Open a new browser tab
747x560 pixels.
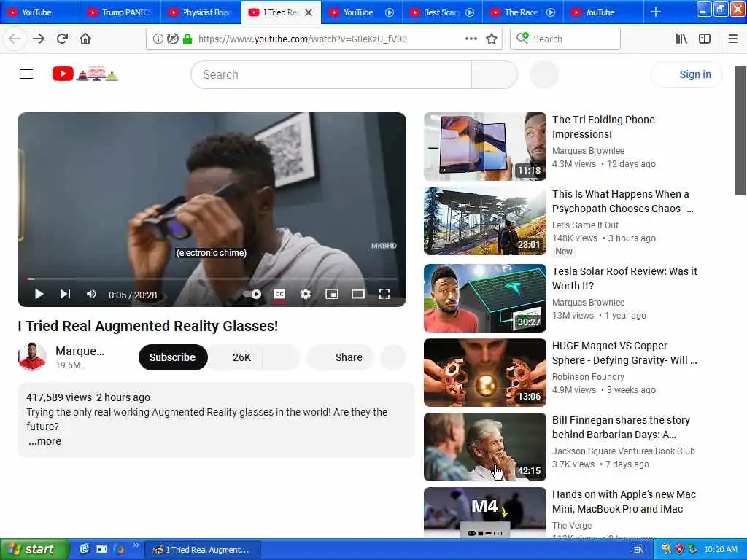click(656, 12)
